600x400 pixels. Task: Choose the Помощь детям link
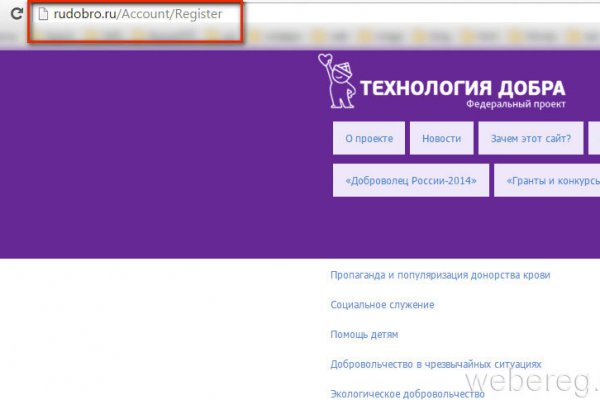(x=364, y=334)
